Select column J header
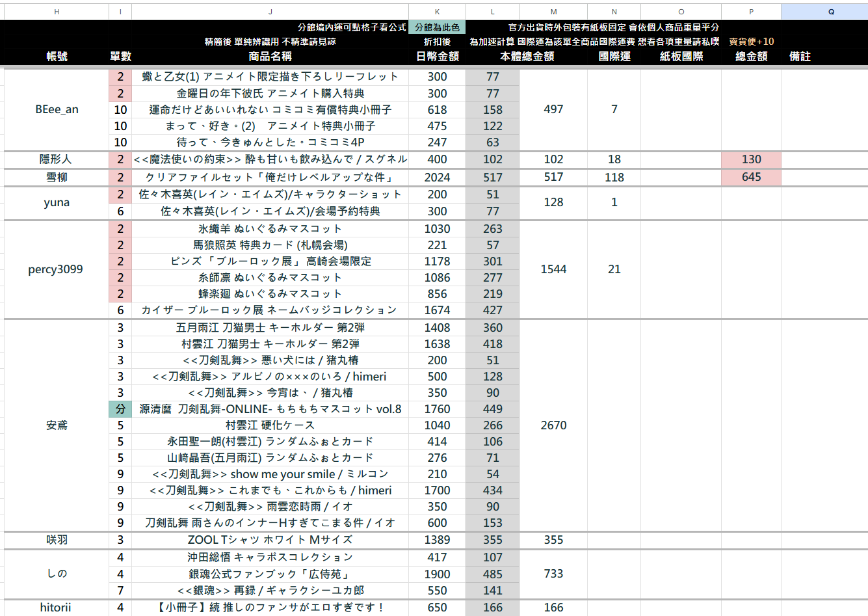Screen dimensions: 868x616 click(270, 12)
